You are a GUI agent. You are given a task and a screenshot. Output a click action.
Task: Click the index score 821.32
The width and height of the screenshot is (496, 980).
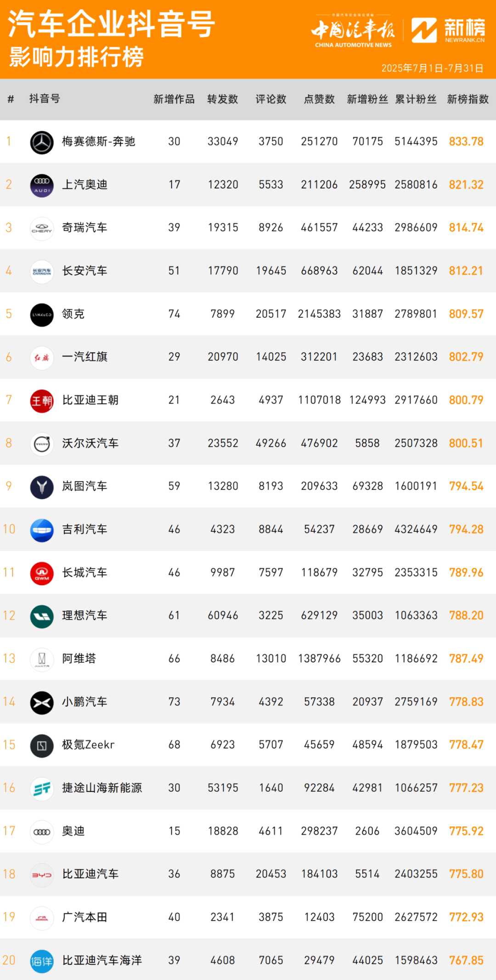(x=466, y=185)
